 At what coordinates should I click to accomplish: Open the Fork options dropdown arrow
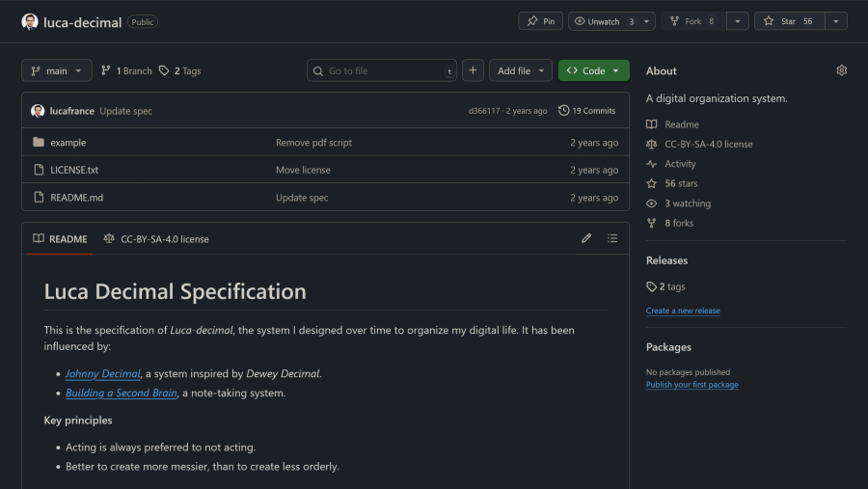(x=738, y=21)
